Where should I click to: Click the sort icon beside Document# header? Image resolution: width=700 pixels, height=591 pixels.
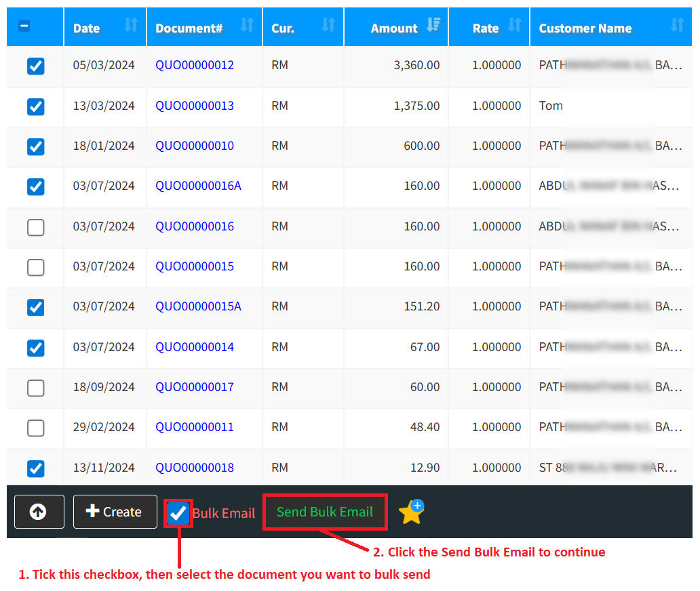pos(247,26)
